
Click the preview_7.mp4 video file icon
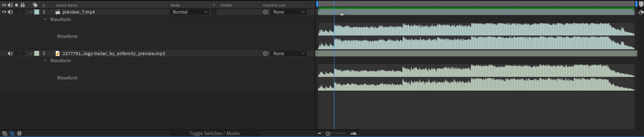click(58, 12)
